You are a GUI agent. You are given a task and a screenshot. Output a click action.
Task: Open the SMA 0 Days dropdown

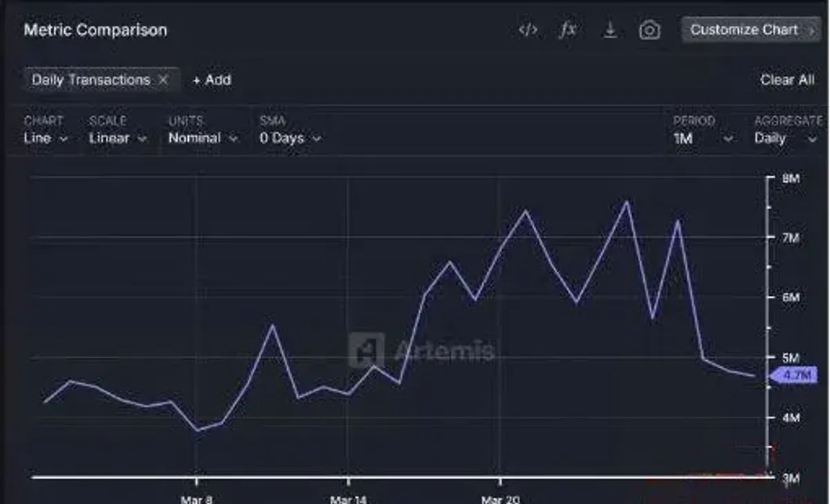pos(290,138)
